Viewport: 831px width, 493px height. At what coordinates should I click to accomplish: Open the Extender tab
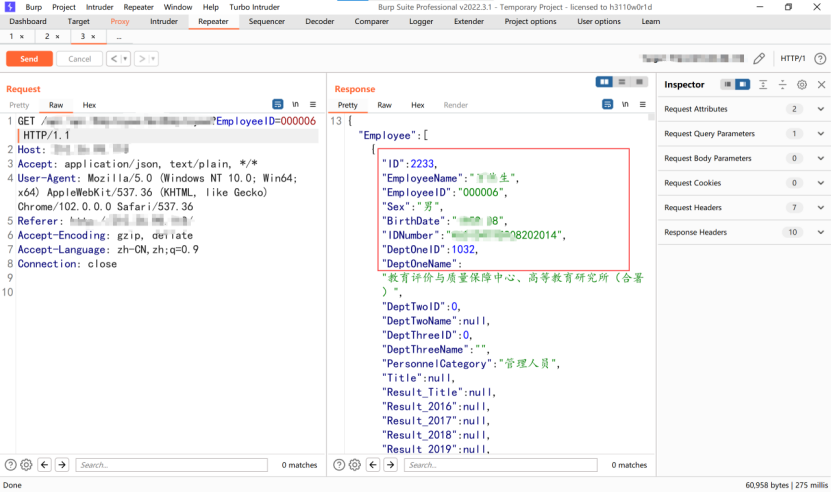(469, 21)
